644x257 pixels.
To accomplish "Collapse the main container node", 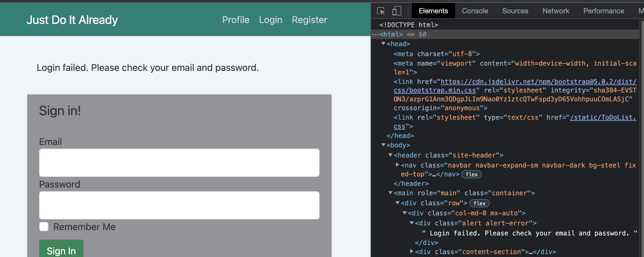I will coord(390,193).
